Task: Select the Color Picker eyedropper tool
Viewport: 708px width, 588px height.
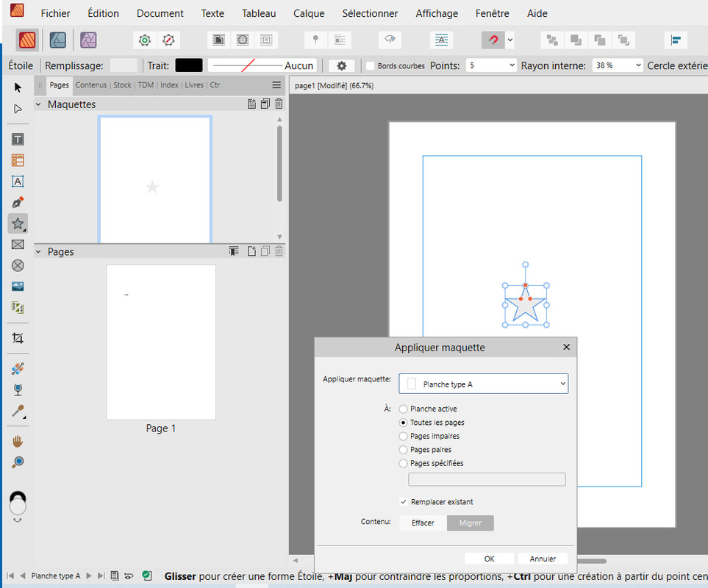Action: 18,411
